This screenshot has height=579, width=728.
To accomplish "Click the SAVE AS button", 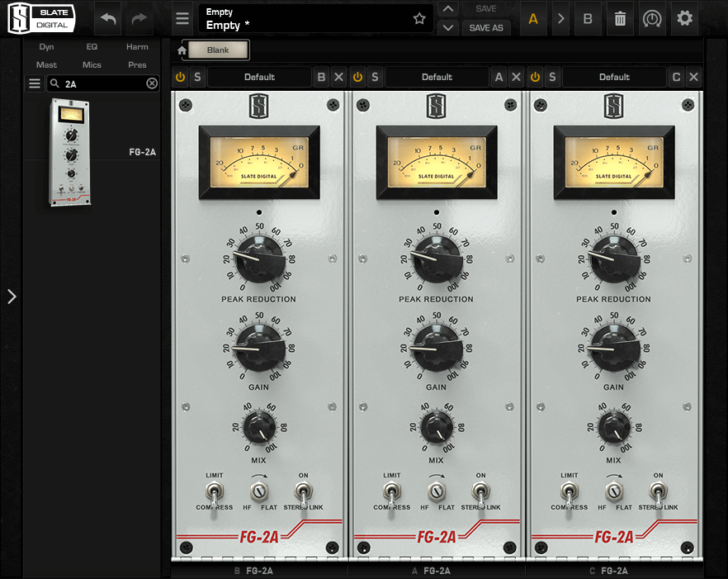I will [x=486, y=28].
